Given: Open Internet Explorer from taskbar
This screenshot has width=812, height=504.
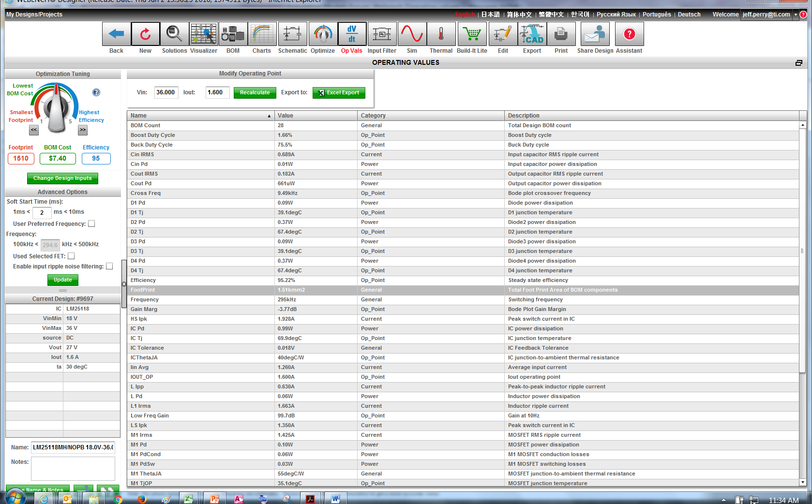Looking at the screenshot, I should 44,499.
